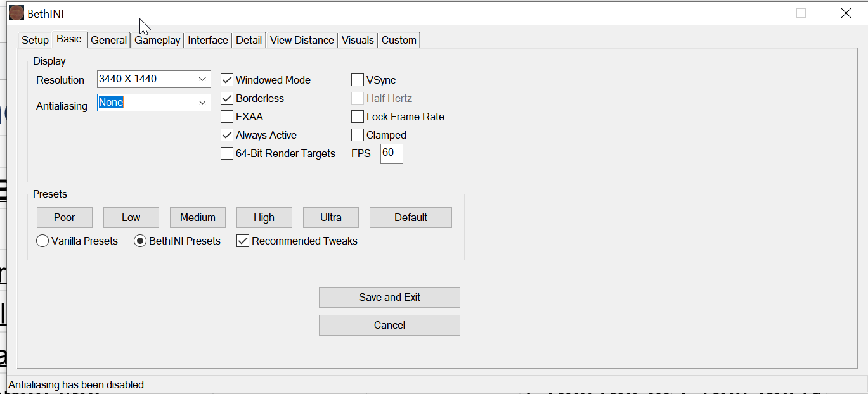Click the FPS value field
The width and height of the screenshot is (868, 394).
click(392, 153)
